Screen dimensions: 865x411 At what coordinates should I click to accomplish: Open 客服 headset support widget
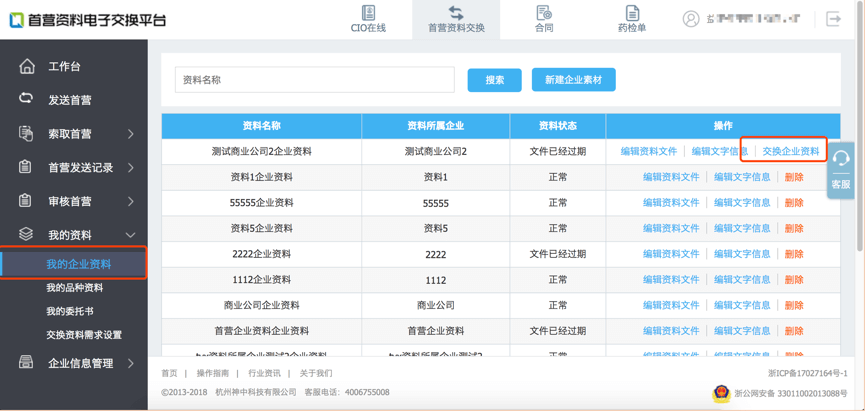point(840,170)
